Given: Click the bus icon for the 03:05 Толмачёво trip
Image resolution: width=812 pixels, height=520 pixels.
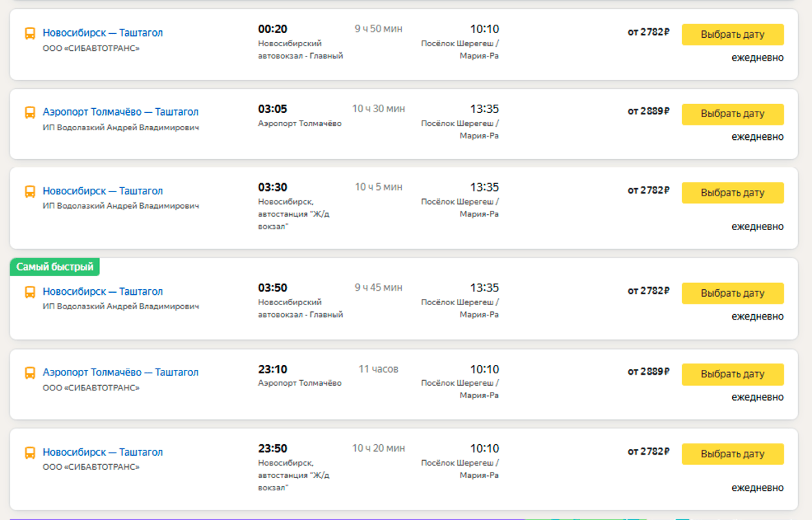Looking at the screenshot, I should [x=30, y=112].
